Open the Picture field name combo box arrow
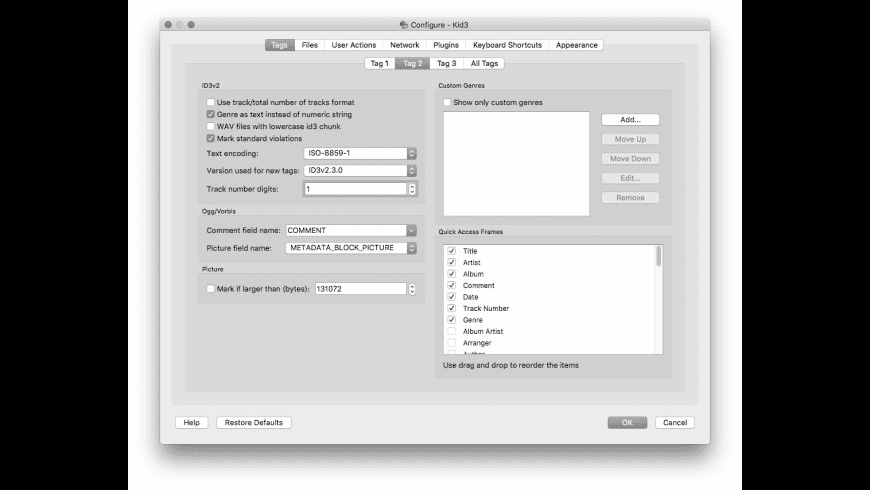 412,248
